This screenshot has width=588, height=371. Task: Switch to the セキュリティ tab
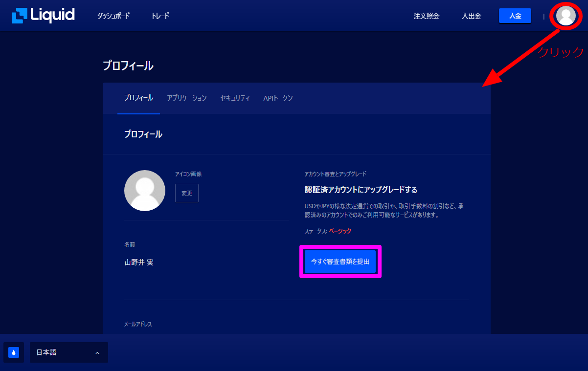tap(235, 98)
